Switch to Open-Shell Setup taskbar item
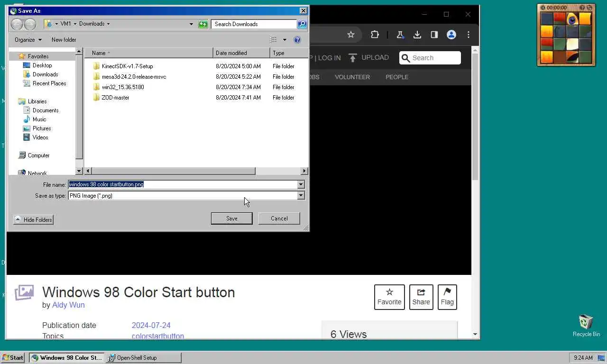Viewport: 607px width, 364px height. click(x=144, y=358)
